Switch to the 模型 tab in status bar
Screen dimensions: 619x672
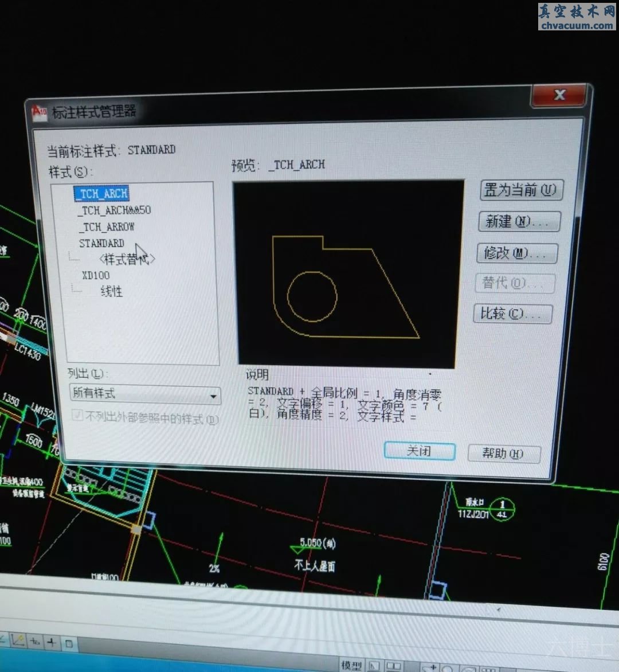pyautogui.click(x=351, y=665)
